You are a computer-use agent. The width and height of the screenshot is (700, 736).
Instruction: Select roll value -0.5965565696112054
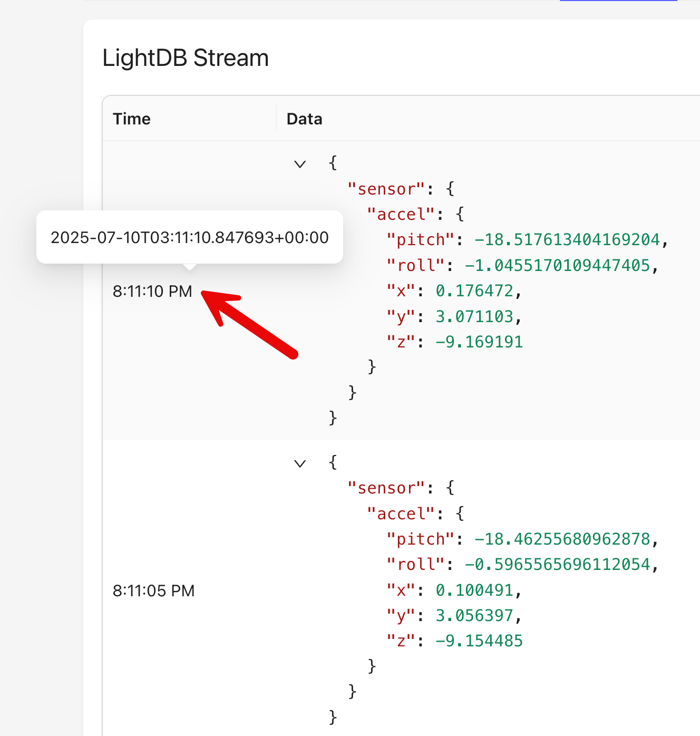pyautogui.click(x=557, y=565)
